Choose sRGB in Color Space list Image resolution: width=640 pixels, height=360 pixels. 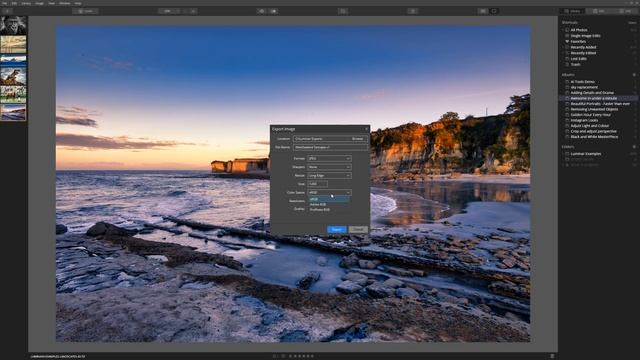click(329, 199)
